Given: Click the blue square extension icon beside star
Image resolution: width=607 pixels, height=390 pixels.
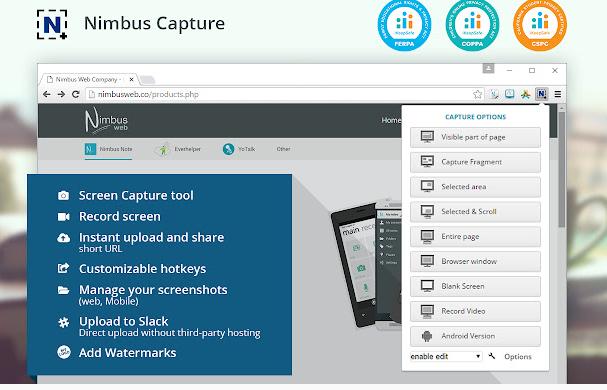Looking at the screenshot, I should (509, 94).
